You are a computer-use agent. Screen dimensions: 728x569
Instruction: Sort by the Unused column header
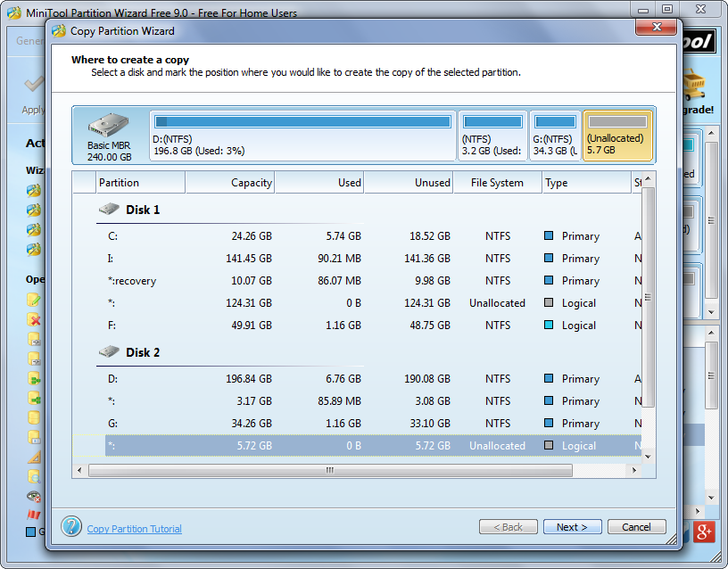pos(409,183)
